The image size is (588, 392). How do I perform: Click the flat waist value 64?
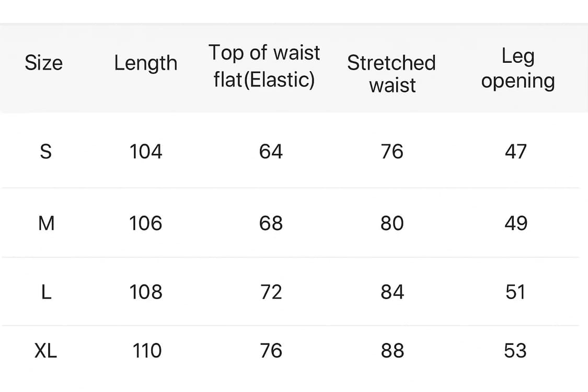pyautogui.click(x=271, y=152)
